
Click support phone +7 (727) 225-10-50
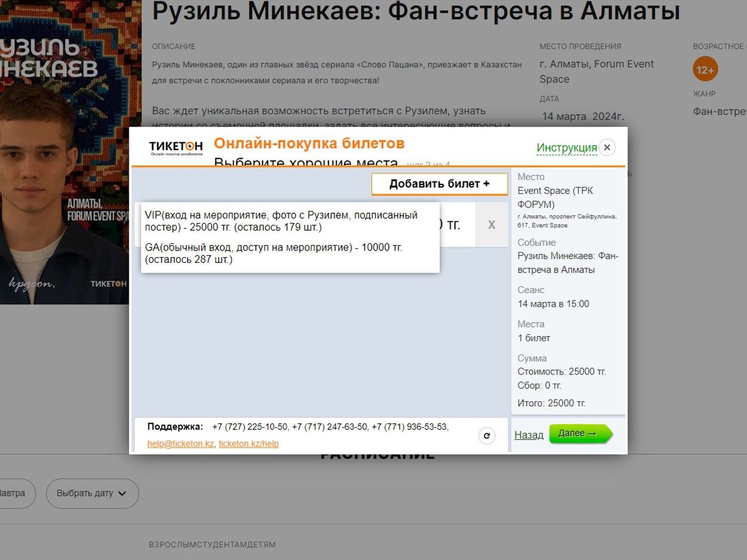tap(250, 427)
